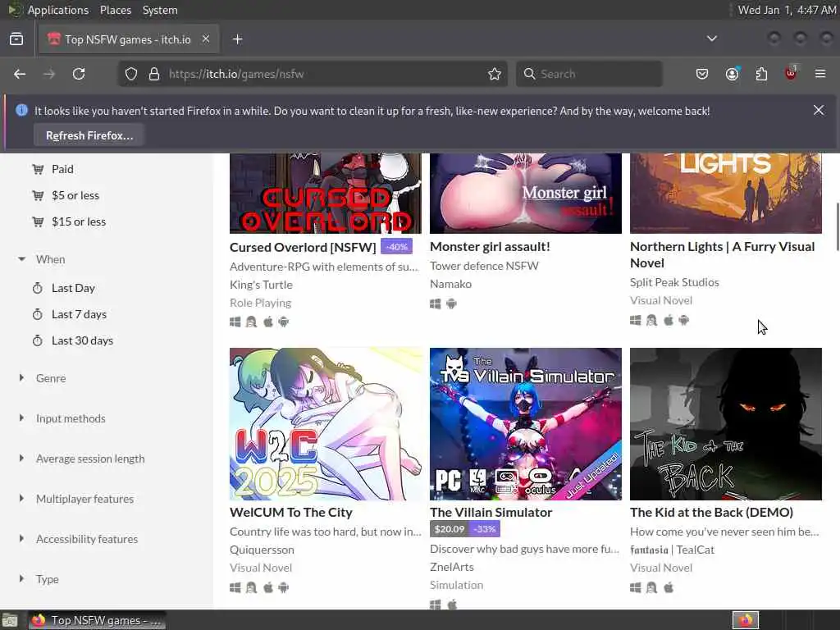840x630 pixels.
Task: Open the System menu
Action: (160, 10)
